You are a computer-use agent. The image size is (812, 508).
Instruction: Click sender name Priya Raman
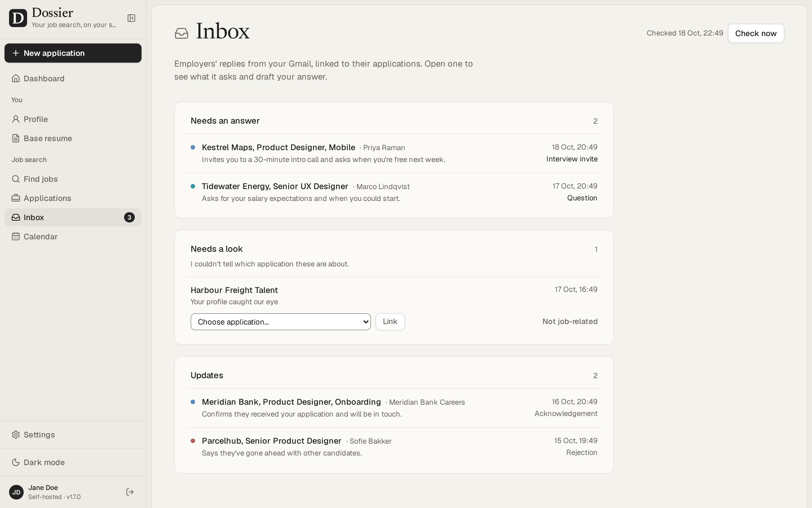[x=384, y=148]
